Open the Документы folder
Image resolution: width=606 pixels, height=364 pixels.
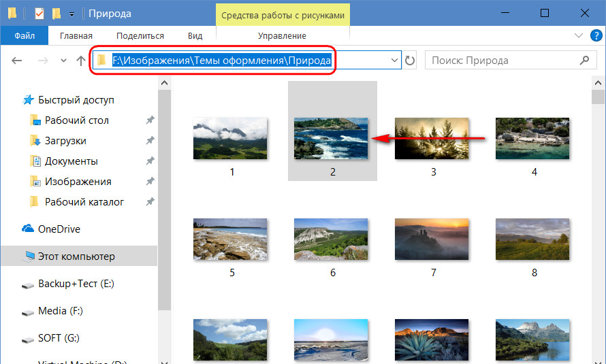(71, 161)
